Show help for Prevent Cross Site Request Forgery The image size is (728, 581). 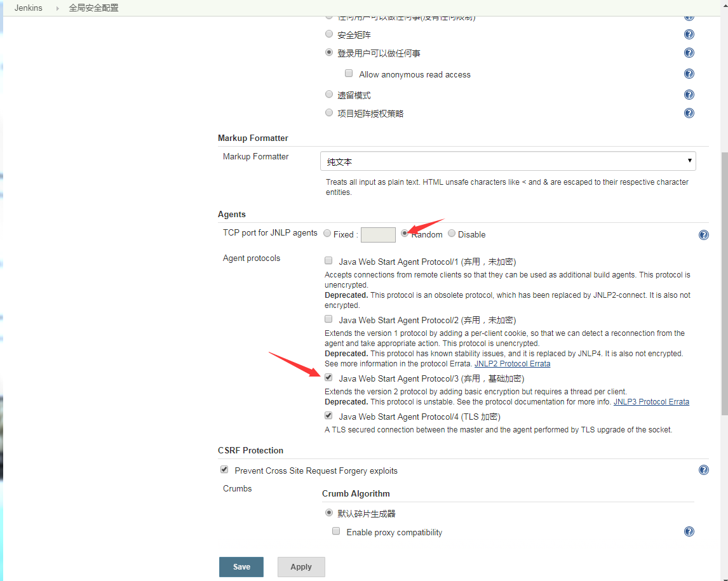click(x=704, y=471)
